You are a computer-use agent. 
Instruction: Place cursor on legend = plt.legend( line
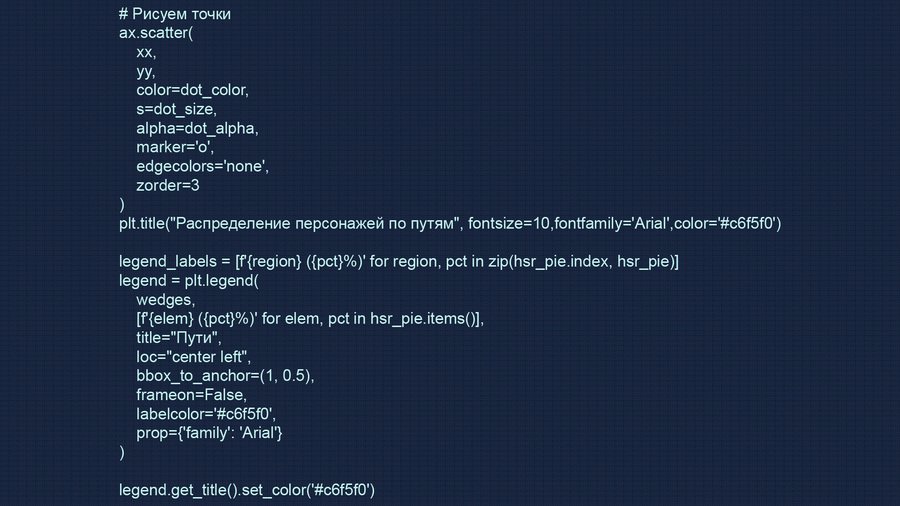(x=189, y=280)
